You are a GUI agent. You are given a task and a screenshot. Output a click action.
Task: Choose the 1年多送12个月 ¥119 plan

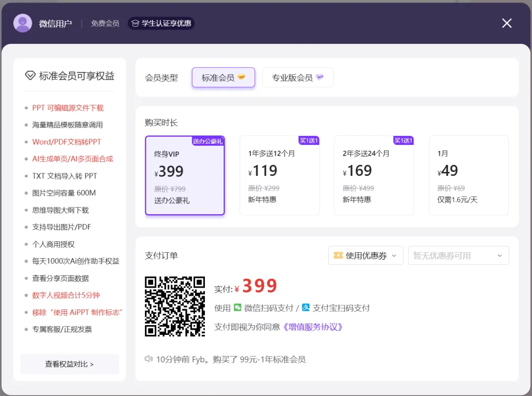coord(280,175)
